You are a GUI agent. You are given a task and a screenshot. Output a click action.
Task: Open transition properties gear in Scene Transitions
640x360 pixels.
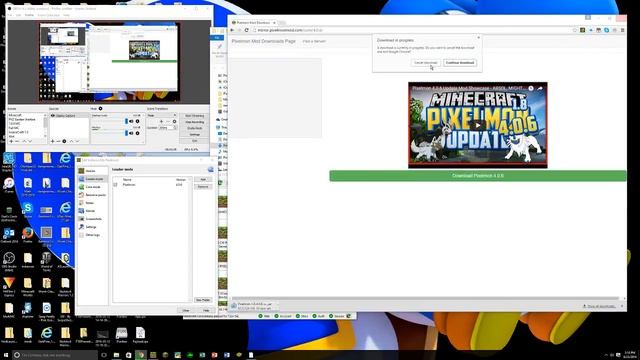[175, 122]
